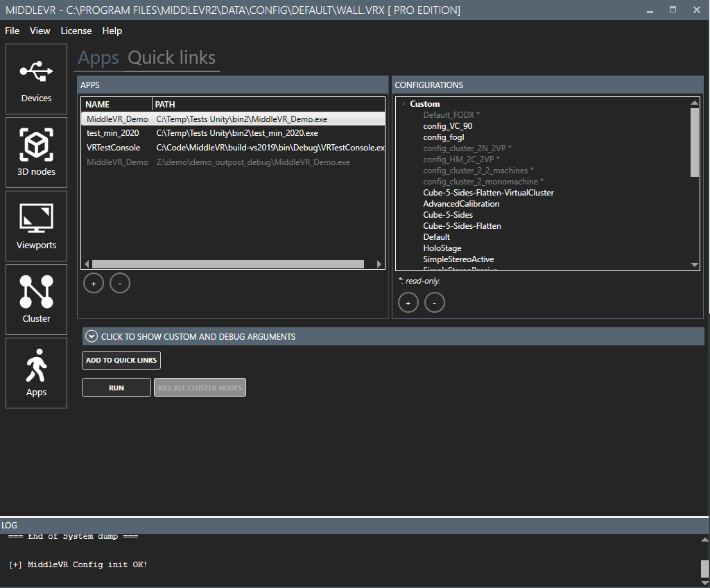Select the SimpleStereoActive configuration
The image size is (710, 588).
pos(458,259)
